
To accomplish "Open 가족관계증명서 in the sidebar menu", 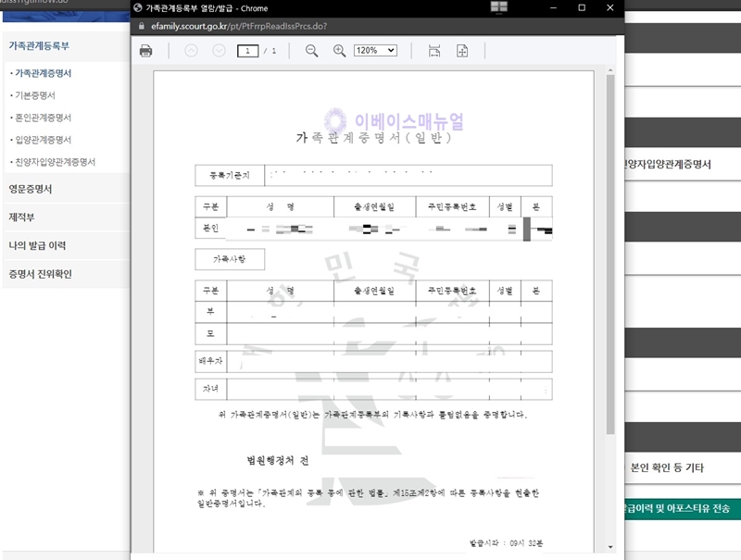I will (x=43, y=73).
